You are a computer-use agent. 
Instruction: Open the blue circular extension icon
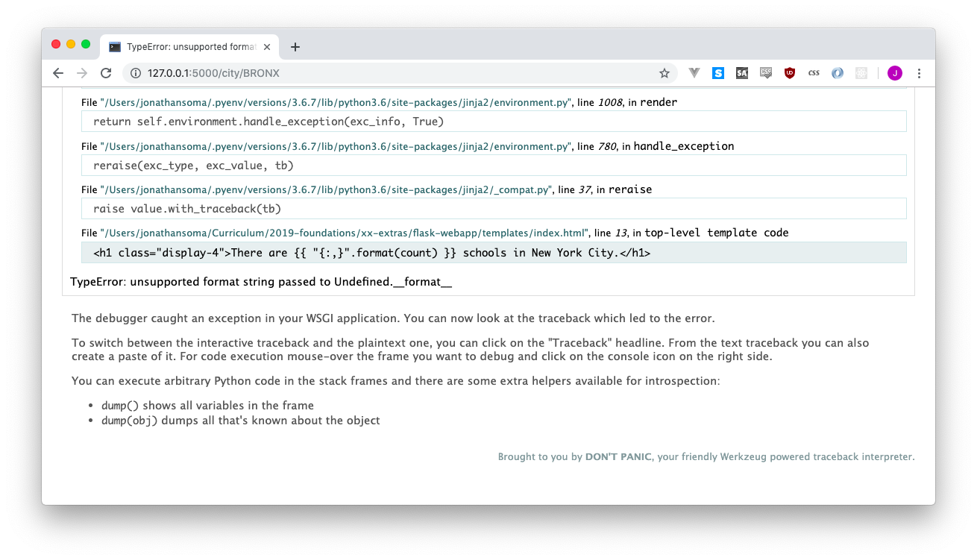pyautogui.click(x=838, y=73)
